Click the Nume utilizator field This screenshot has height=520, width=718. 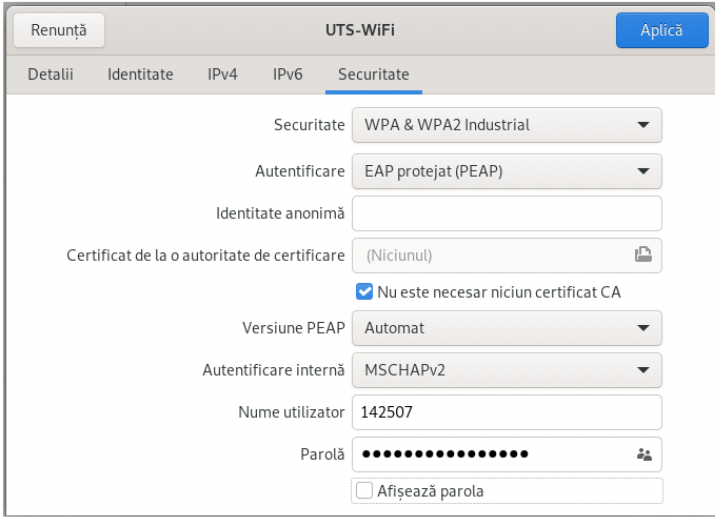(506, 412)
